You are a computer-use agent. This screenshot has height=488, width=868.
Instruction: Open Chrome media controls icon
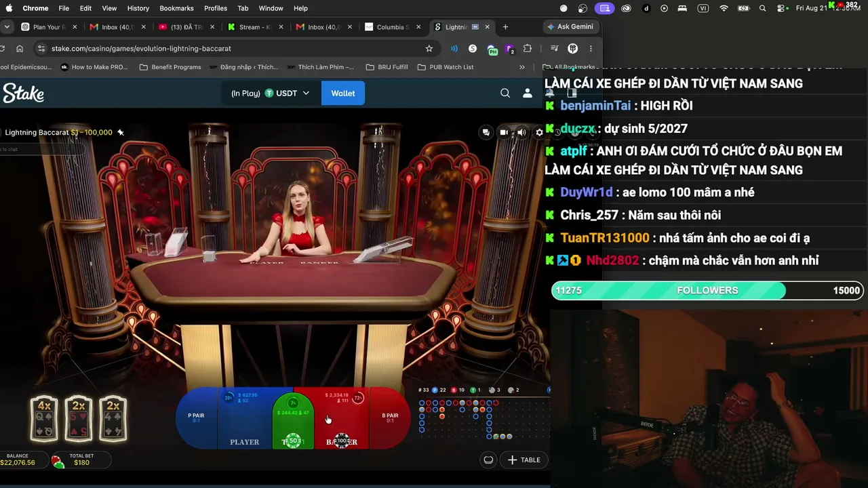(x=554, y=49)
